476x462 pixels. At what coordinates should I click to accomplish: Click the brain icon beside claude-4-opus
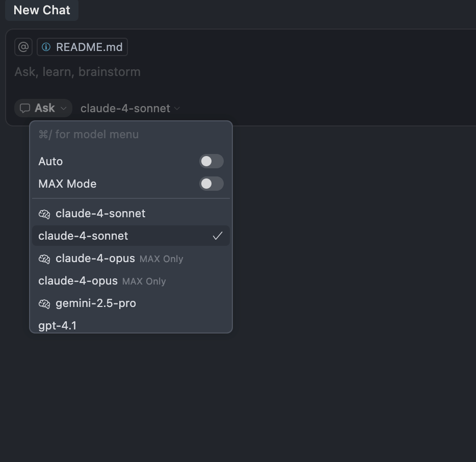pos(44,259)
